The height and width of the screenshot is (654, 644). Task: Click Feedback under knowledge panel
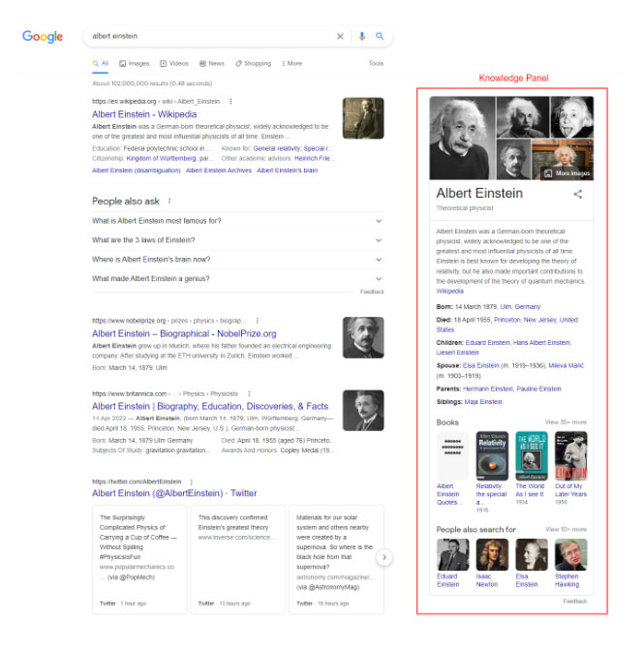pyautogui.click(x=575, y=601)
